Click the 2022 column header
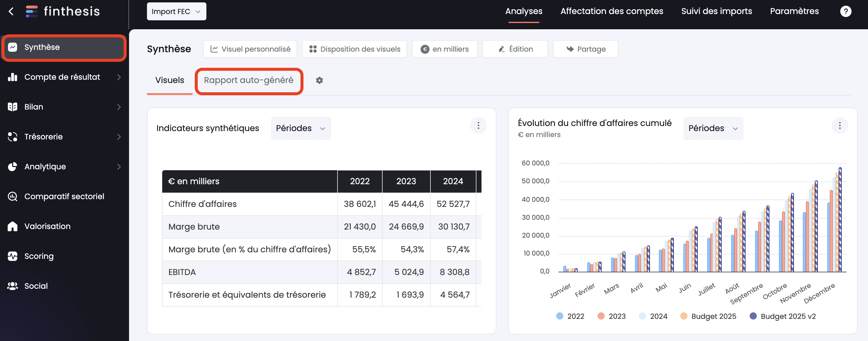 coord(360,181)
